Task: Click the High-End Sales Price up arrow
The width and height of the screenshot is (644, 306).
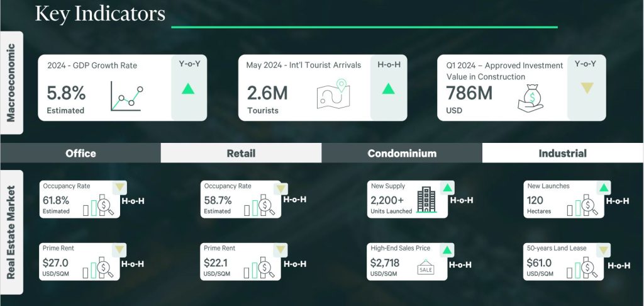Action: point(447,250)
